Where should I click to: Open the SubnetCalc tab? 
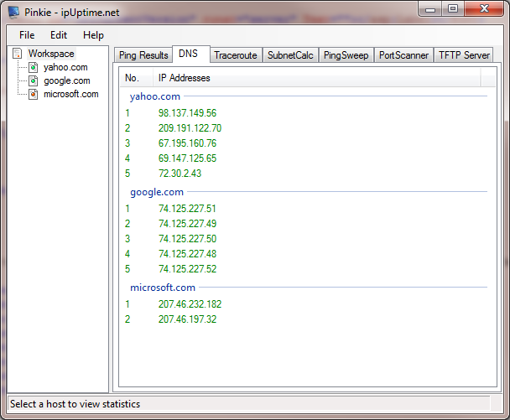tap(290, 55)
